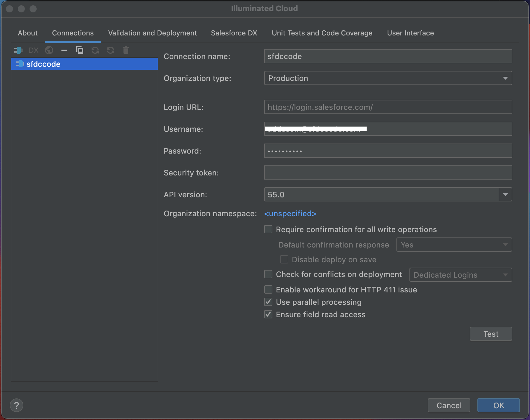Expand the API version dropdown arrow
The width and height of the screenshot is (530, 420).
[505, 194]
